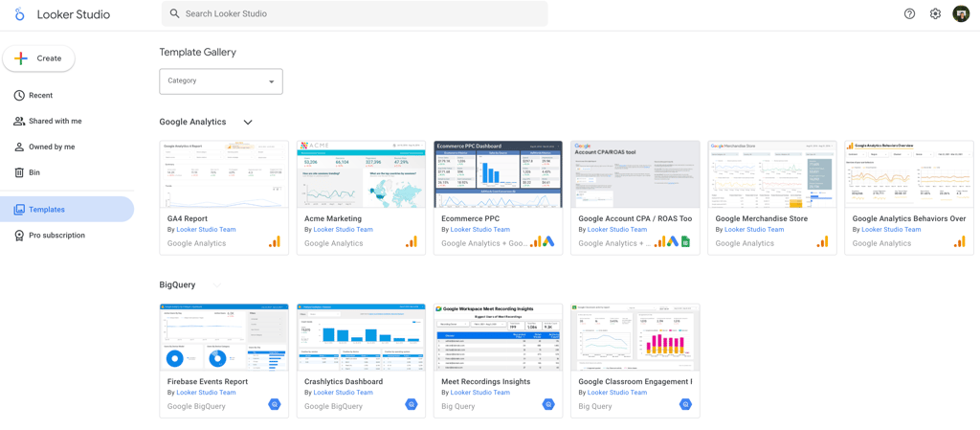
Task: Click the BigQuery icon on Firebase Events Report card
Action: 275,405
